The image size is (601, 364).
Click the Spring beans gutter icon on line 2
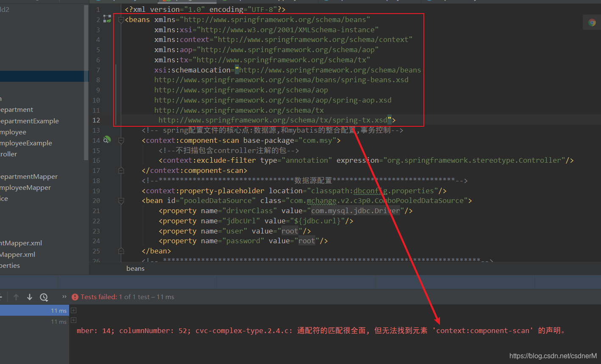[107, 19]
